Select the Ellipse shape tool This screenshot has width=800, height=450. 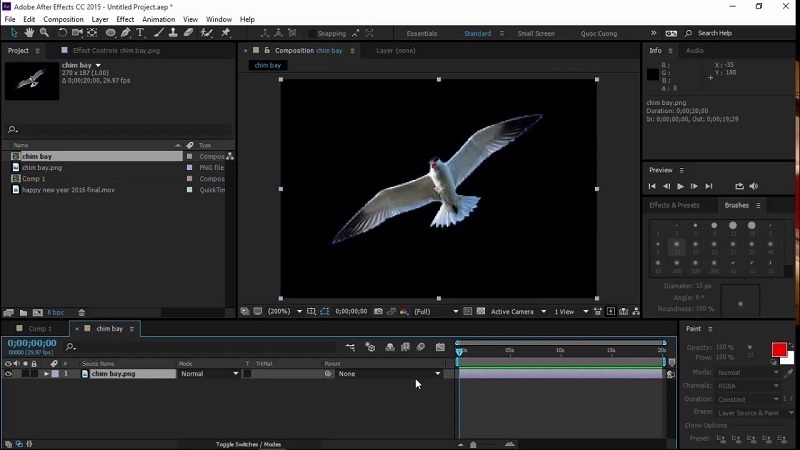110,33
